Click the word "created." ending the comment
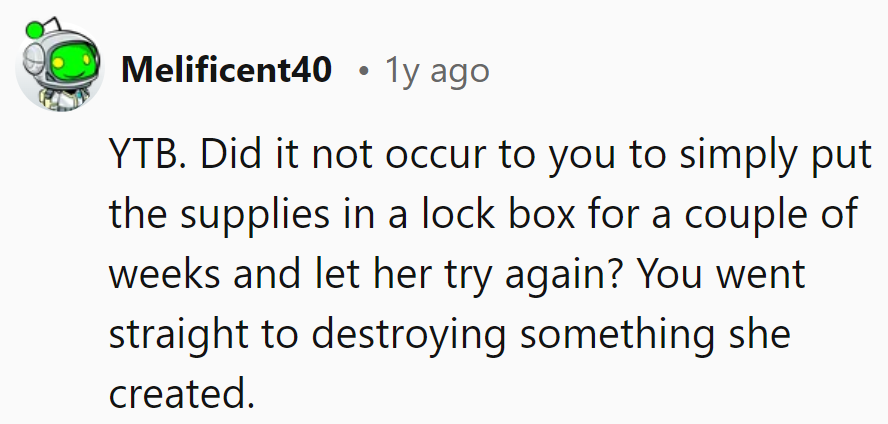888x424 pixels. [x=181, y=395]
